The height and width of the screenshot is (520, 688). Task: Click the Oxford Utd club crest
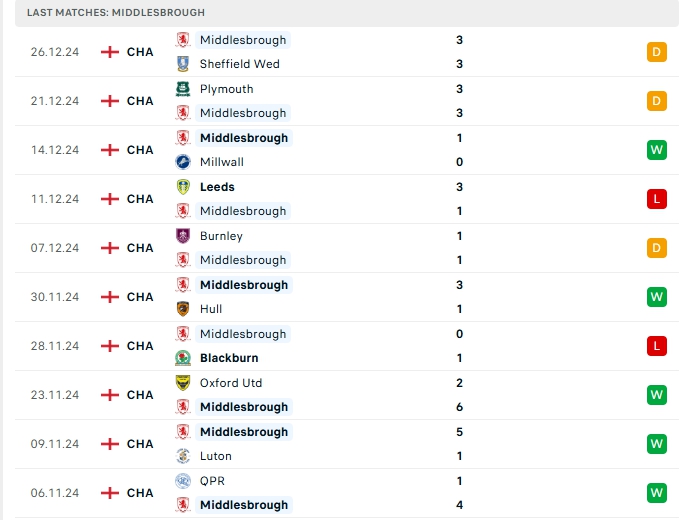pos(183,383)
